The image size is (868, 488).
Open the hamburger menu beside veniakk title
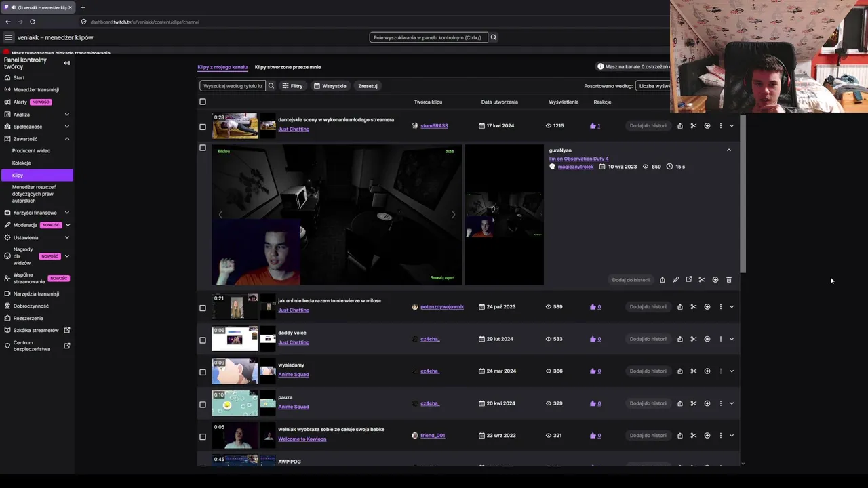(x=8, y=37)
